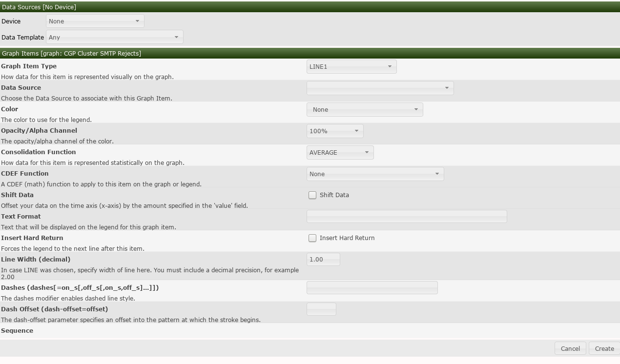Click the Text Format input field
Viewport: 620px width, 364px height.
[407, 216]
